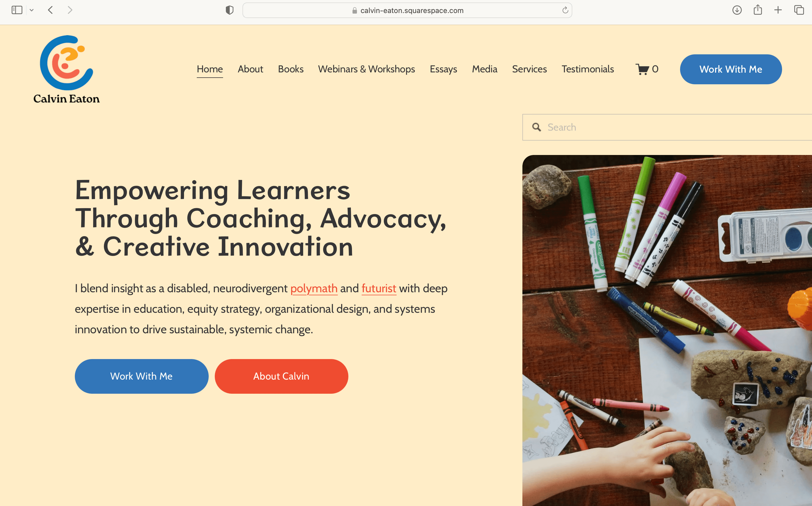This screenshot has height=506, width=812.
Task: Click the Safari sidebar toggle icon
Action: [x=17, y=10]
